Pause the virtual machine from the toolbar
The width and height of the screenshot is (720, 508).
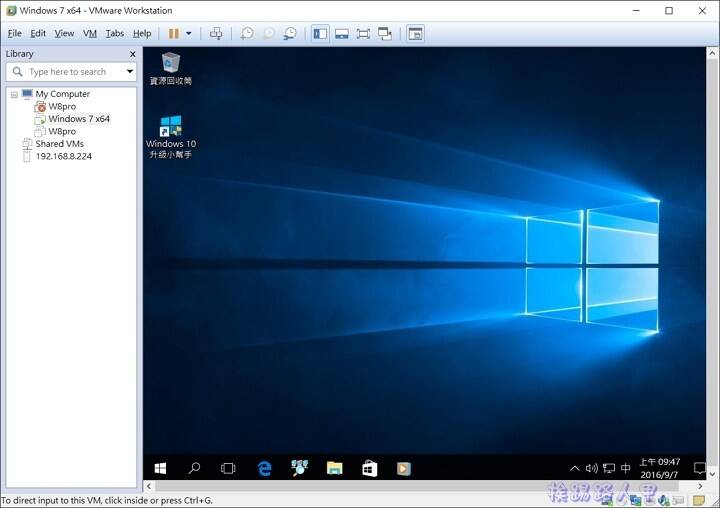coord(174,34)
